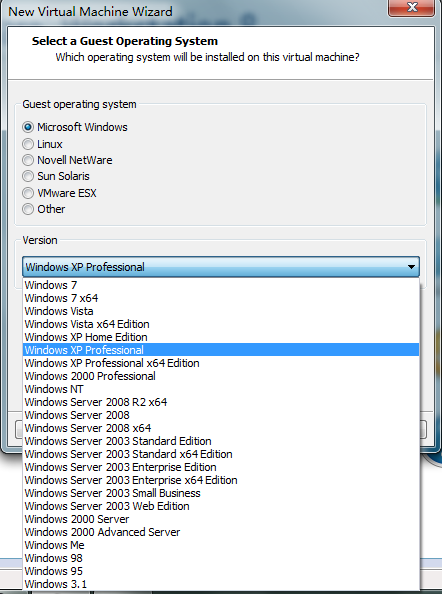
Task: Pick Windows NT from the list
Action: [221, 389]
